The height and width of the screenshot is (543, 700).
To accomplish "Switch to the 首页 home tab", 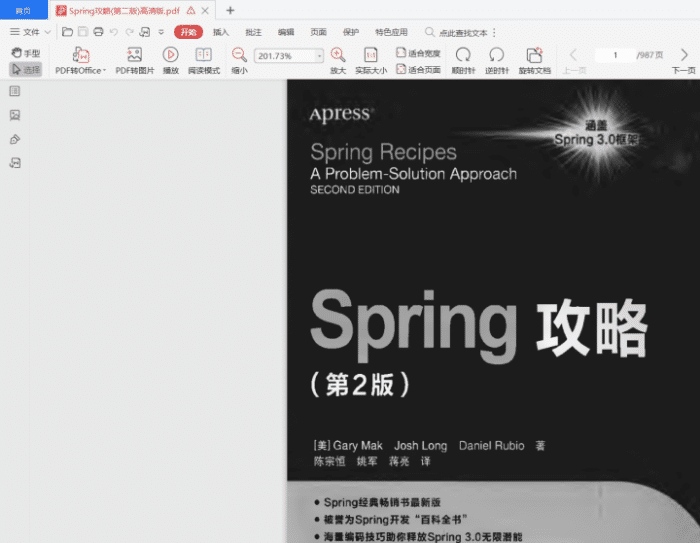I will [x=24, y=10].
